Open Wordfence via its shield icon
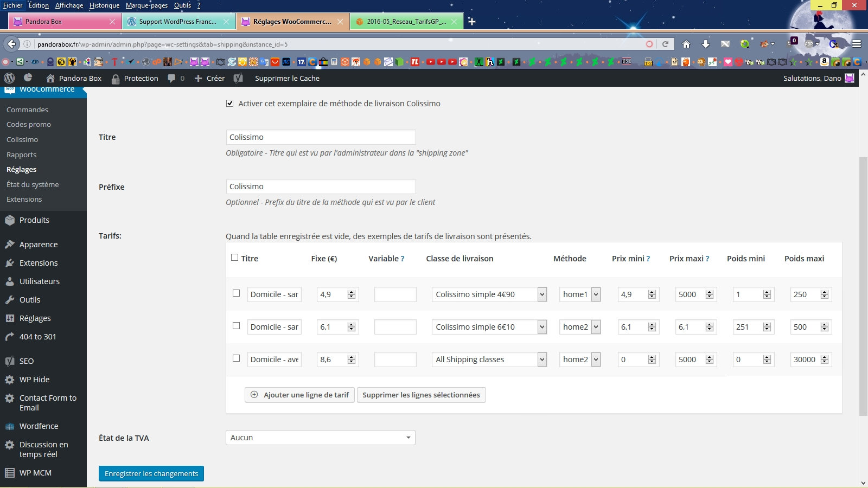 pyautogui.click(x=10, y=426)
